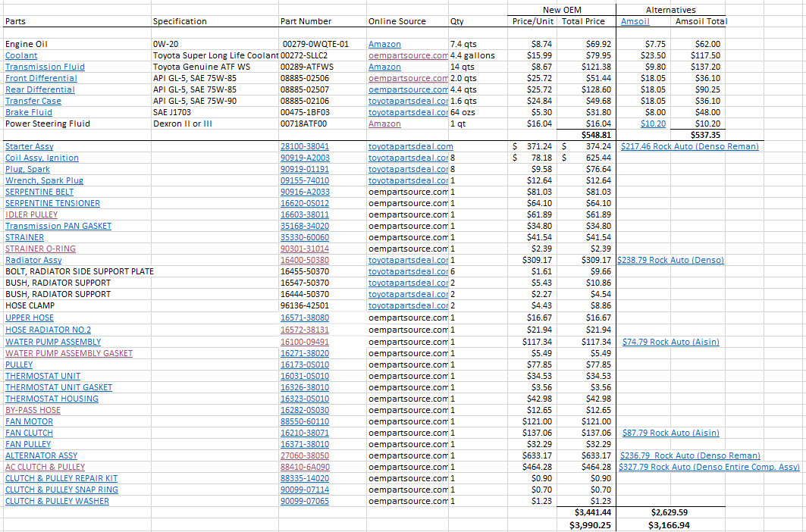Select the Part Number header cell

click(x=322, y=21)
